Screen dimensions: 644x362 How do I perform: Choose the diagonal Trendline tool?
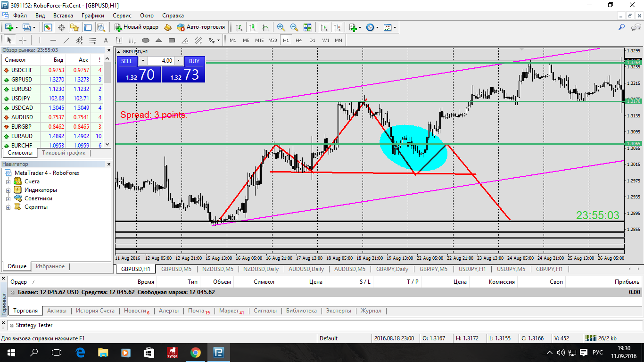tap(66, 40)
